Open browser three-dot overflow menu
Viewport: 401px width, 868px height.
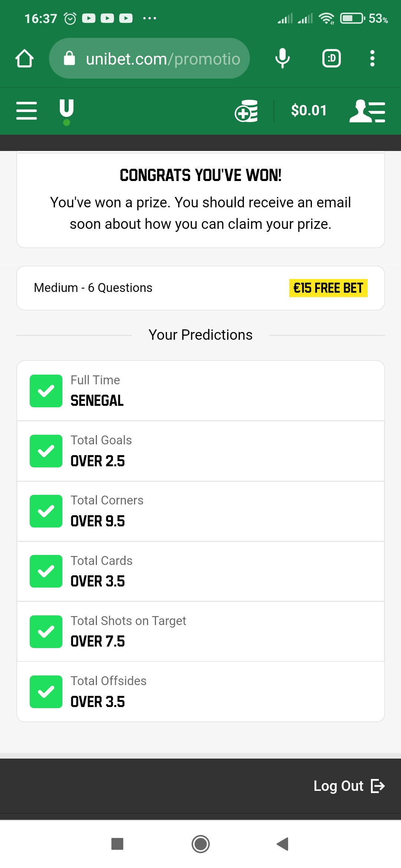pyautogui.click(x=372, y=59)
